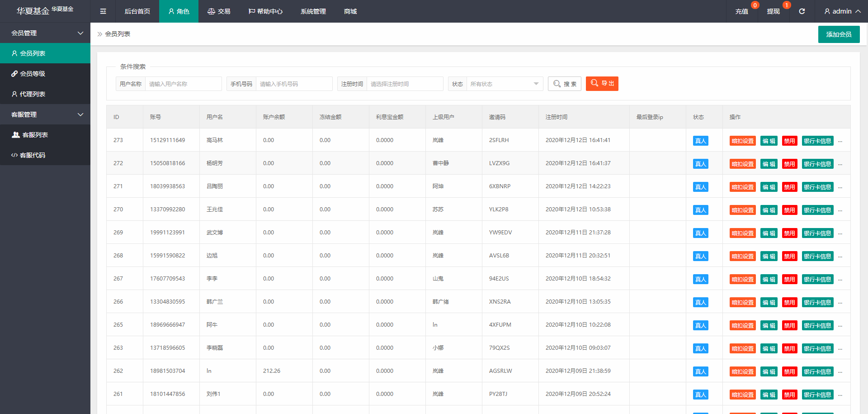The image size is (868, 414).
Task: Collapse the sidebar with hamburger icon
Action: (x=103, y=11)
